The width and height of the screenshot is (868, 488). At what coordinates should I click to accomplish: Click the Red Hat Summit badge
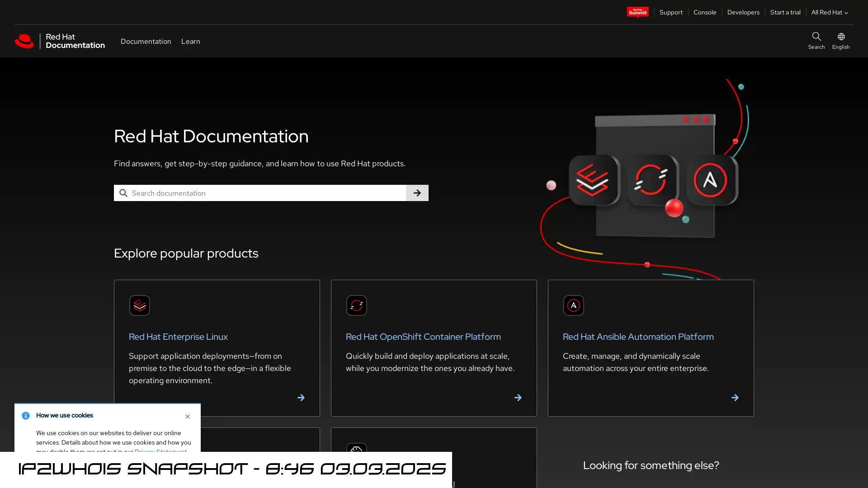(x=637, y=12)
